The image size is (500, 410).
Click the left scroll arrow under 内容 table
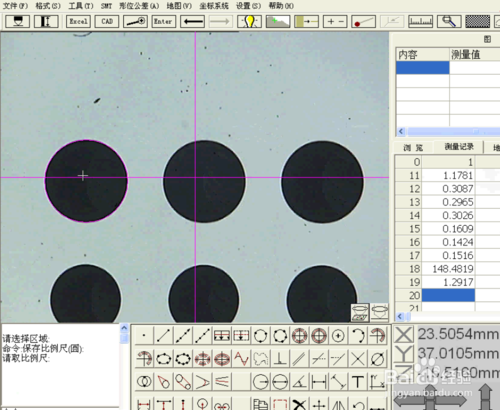401,132
